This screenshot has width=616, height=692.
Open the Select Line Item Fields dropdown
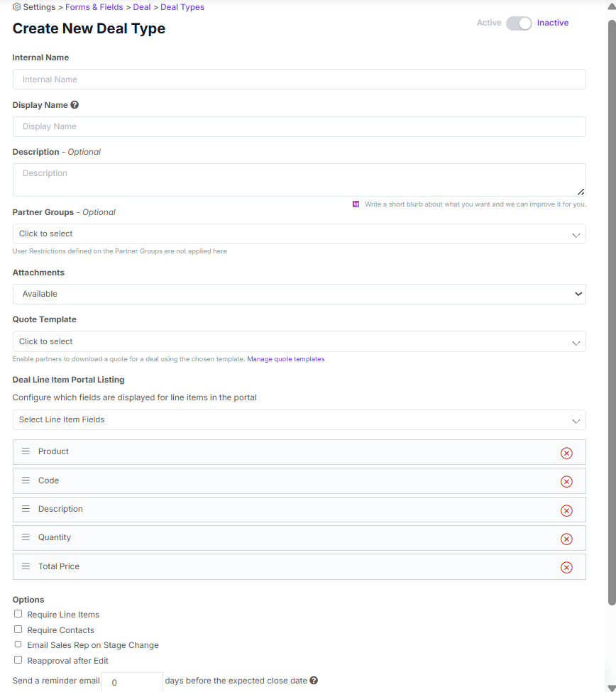299,419
